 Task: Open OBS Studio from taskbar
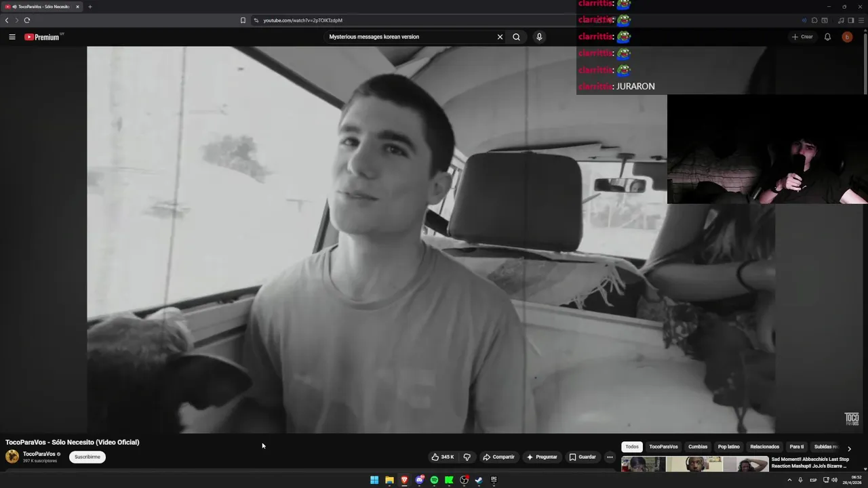464,480
